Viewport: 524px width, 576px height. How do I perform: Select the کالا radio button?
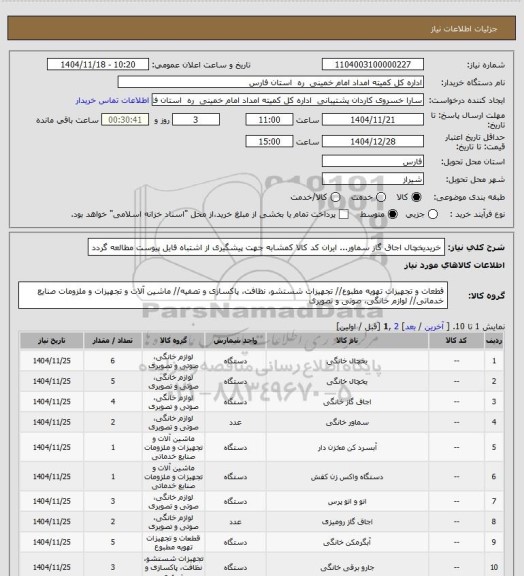(x=416, y=197)
